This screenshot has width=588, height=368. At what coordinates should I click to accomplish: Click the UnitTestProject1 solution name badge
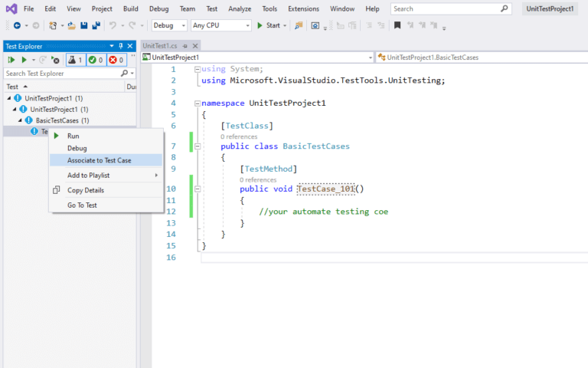(550, 8)
